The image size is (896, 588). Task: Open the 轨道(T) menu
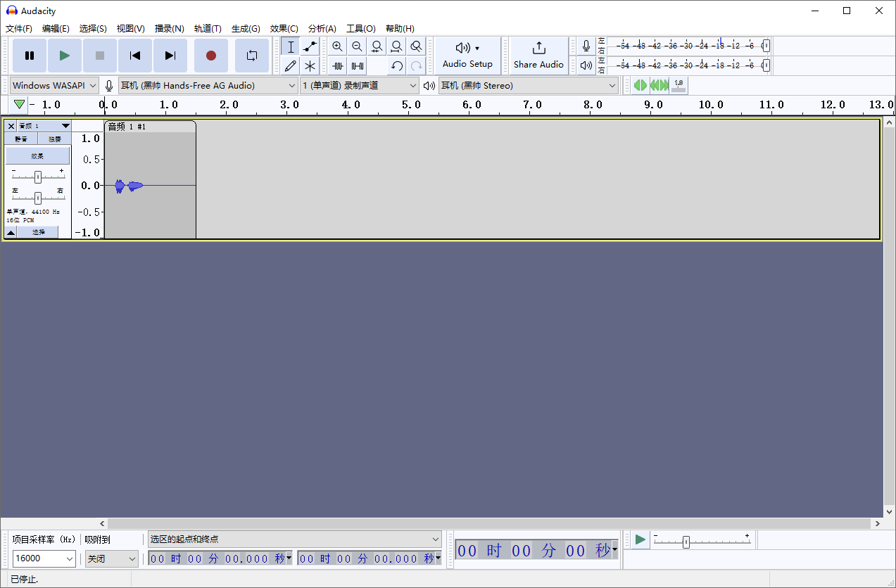click(x=208, y=29)
